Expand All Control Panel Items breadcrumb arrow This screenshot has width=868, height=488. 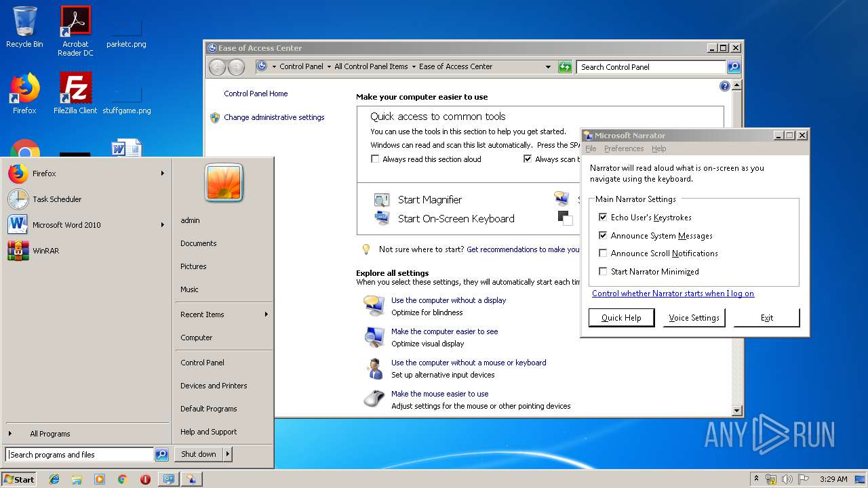coord(414,66)
